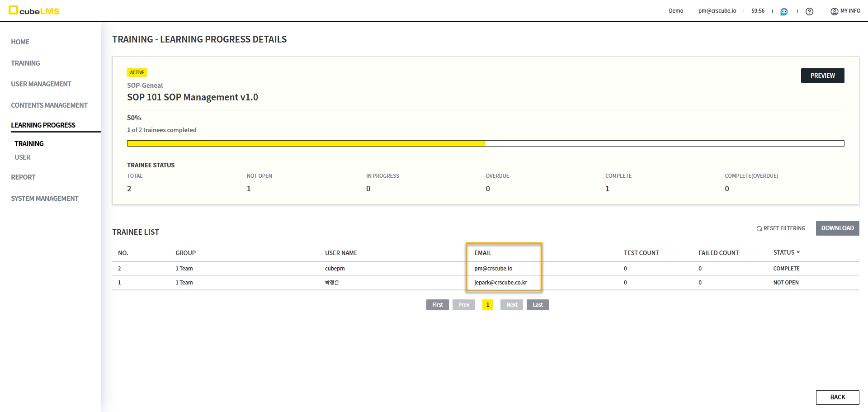
Task: Go to the First page
Action: (x=437, y=305)
